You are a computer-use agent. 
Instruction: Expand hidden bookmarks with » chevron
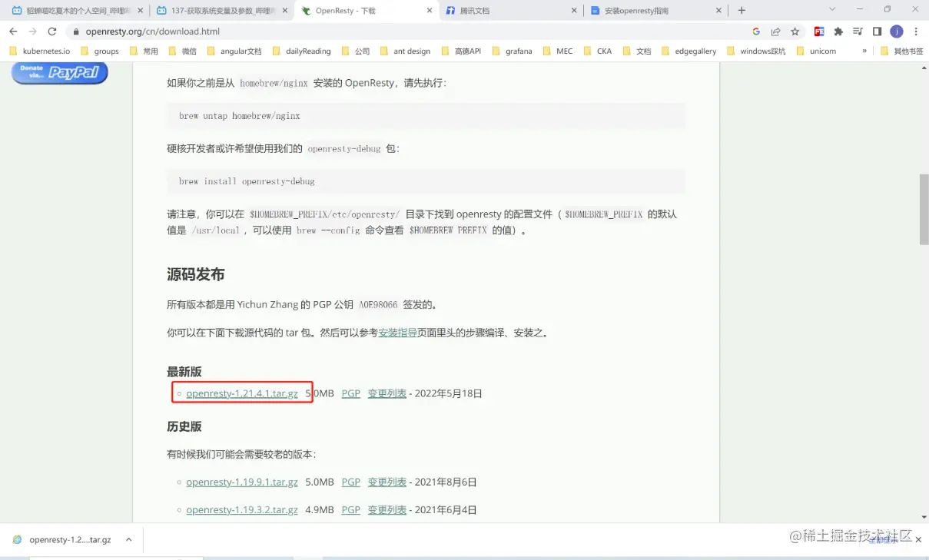tap(864, 51)
